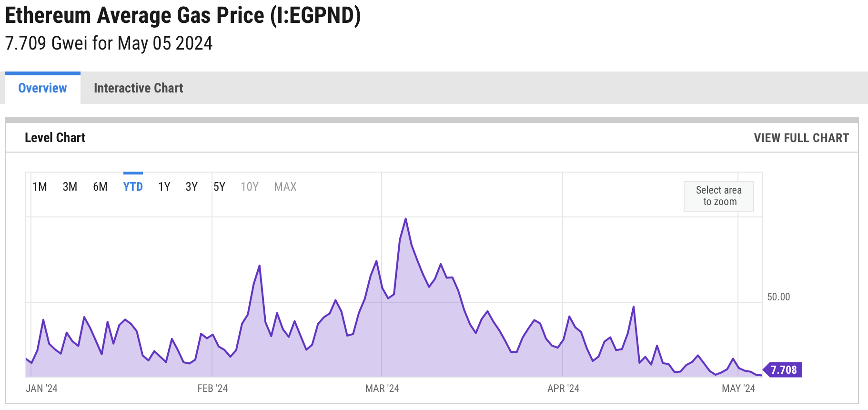Click the purple 7.708 value tag

click(x=783, y=370)
